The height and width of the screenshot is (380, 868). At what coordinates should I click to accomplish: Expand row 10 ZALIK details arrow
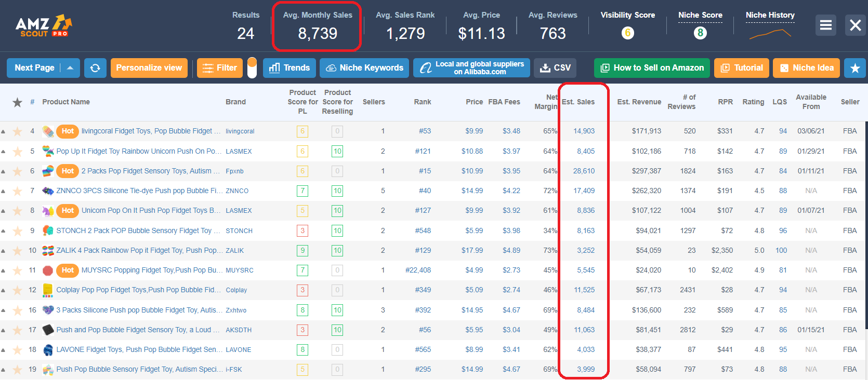click(x=3, y=251)
